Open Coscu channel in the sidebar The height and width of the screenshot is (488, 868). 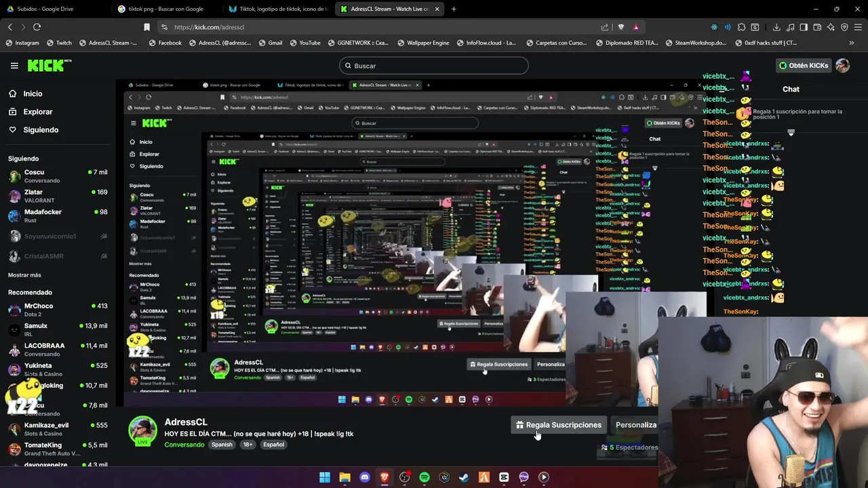click(x=58, y=176)
